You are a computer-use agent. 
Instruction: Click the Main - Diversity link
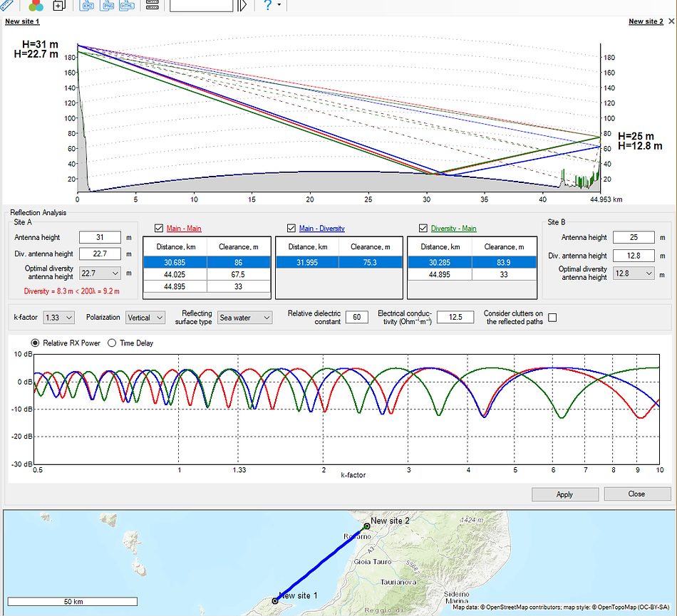point(321,228)
